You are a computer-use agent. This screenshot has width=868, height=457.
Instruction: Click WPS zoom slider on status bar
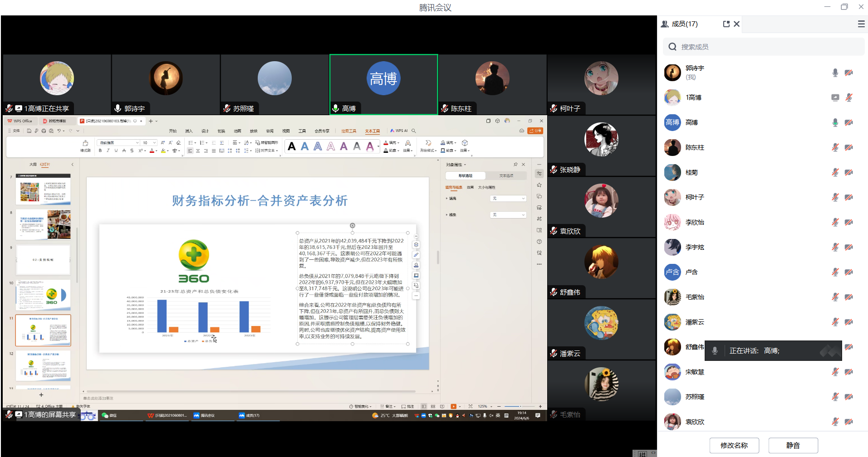(520, 406)
